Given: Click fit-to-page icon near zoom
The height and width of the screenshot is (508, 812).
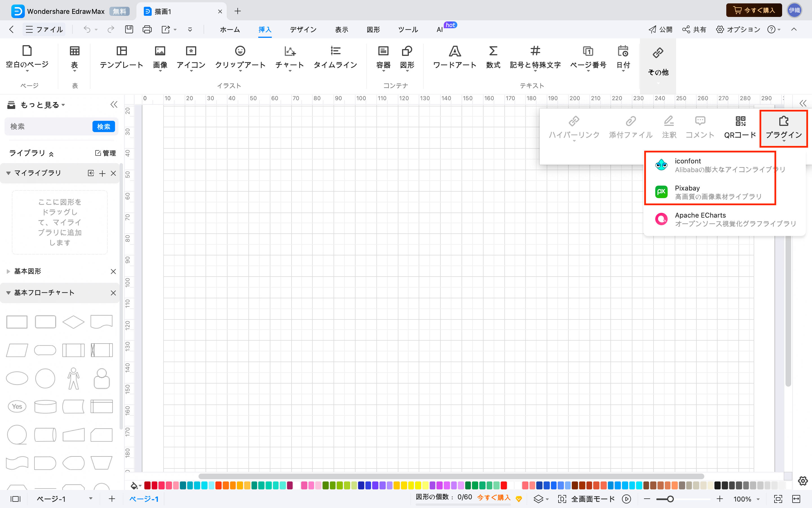Looking at the screenshot, I should coord(778,499).
